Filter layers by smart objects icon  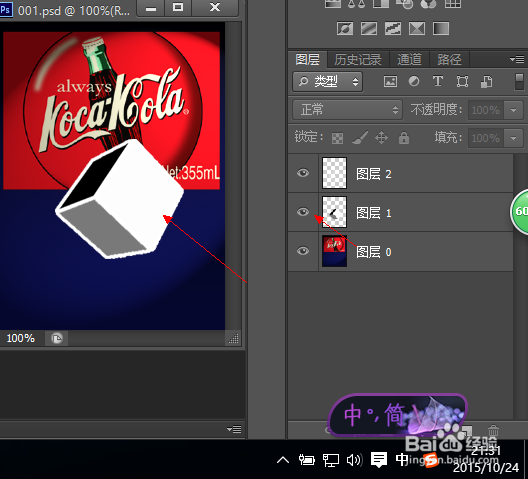point(487,82)
